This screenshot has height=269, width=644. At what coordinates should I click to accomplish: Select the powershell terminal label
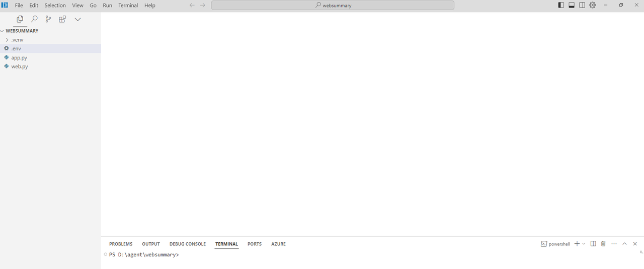pos(555,244)
